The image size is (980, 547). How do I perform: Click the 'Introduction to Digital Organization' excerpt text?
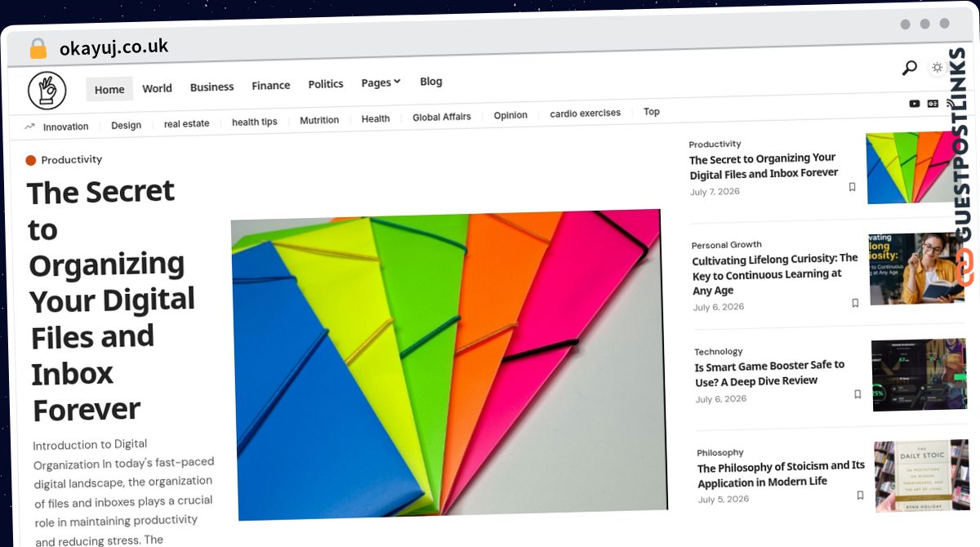[x=123, y=492]
